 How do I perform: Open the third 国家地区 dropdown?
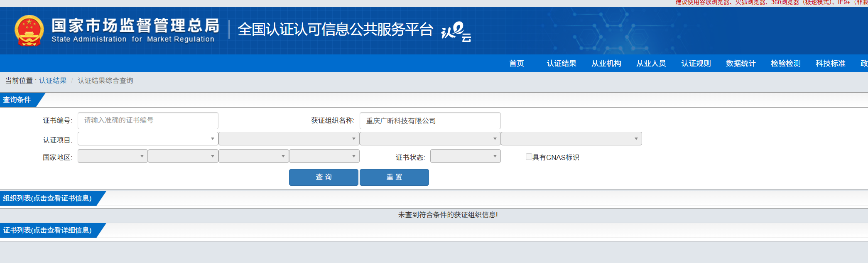coord(254,156)
